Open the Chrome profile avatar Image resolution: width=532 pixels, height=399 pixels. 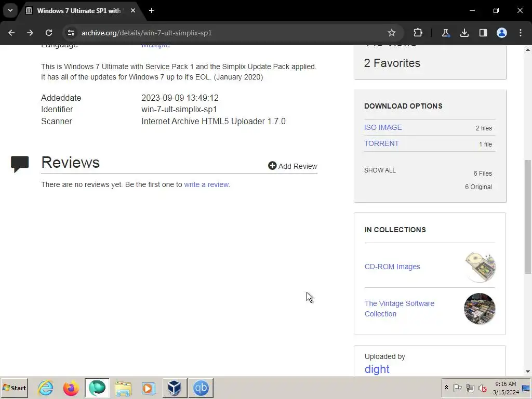coord(502,33)
